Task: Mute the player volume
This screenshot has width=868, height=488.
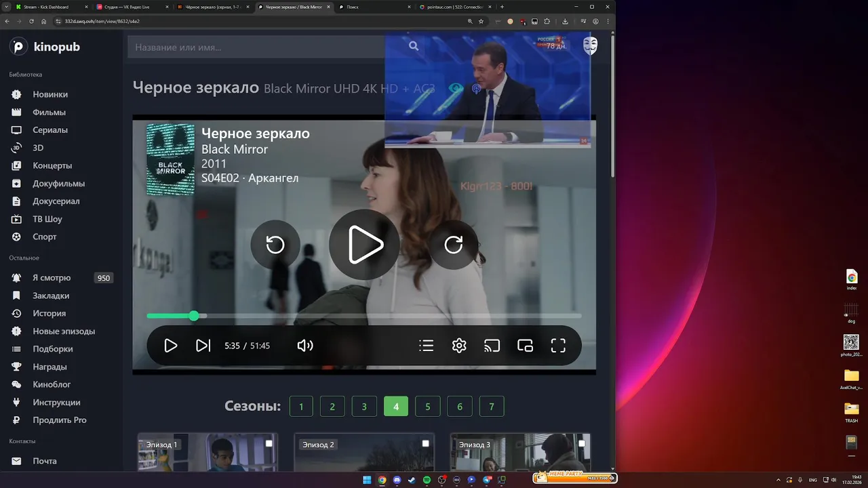Action: pyautogui.click(x=305, y=346)
